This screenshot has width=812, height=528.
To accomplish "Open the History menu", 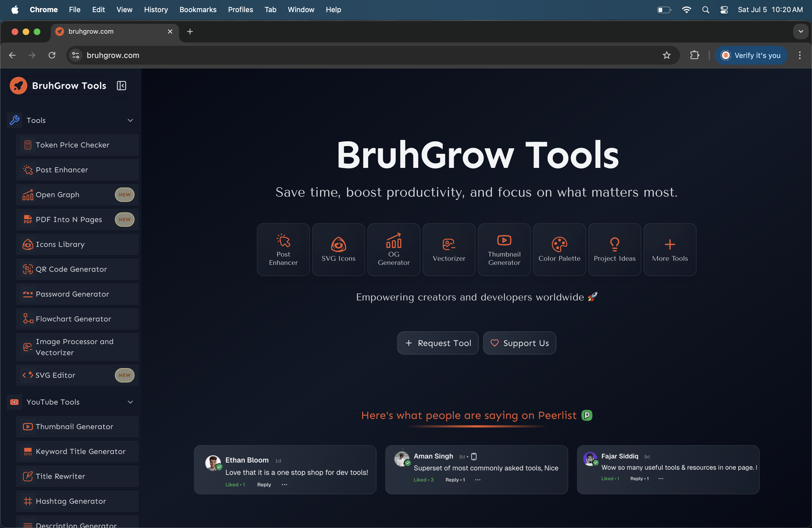I will pos(156,10).
